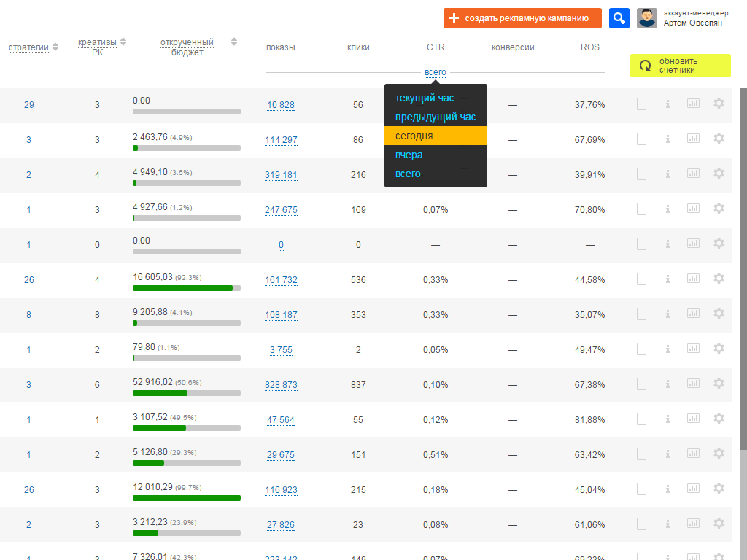Sort by the стратегии column arrows
The image size is (747, 560).
pos(55,48)
